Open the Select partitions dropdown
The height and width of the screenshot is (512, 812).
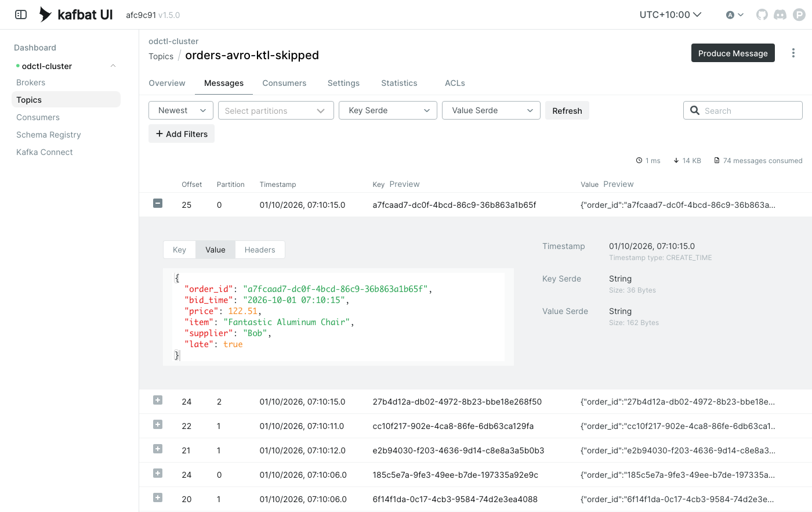pyautogui.click(x=276, y=110)
